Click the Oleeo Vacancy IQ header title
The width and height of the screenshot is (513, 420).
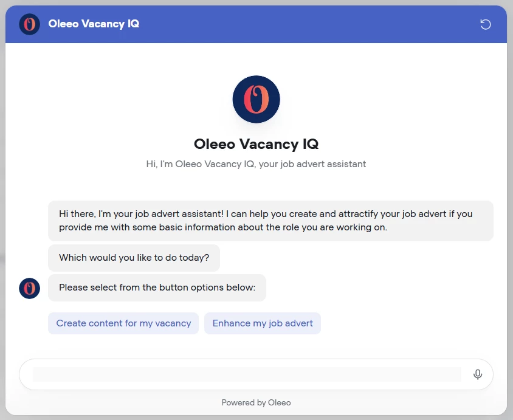click(94, 24)
